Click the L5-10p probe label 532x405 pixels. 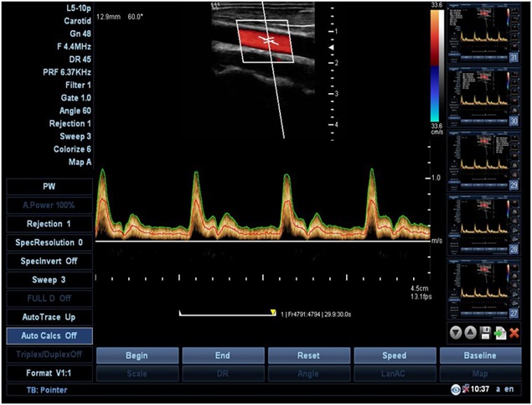pos(79,8)
